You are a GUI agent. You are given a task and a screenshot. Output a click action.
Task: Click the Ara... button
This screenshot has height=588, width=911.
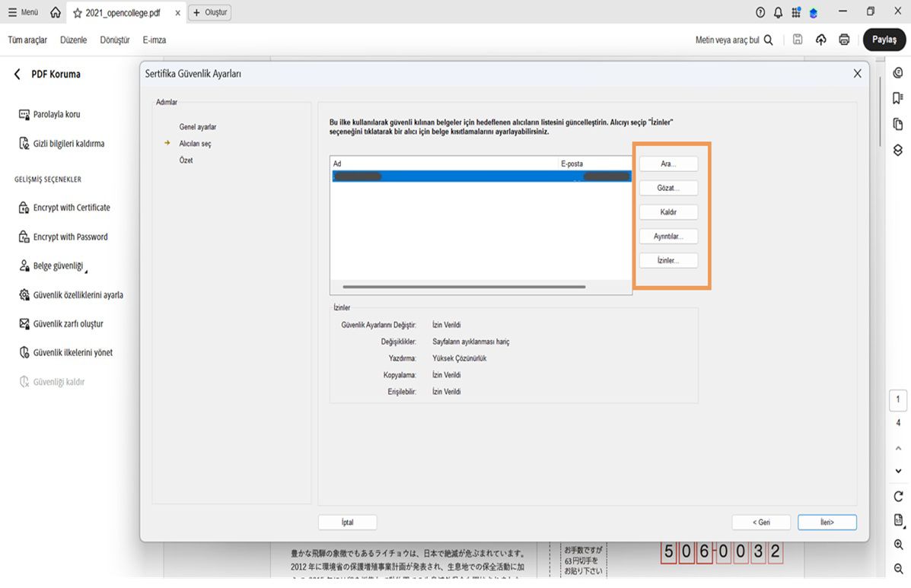click(668, 164)
